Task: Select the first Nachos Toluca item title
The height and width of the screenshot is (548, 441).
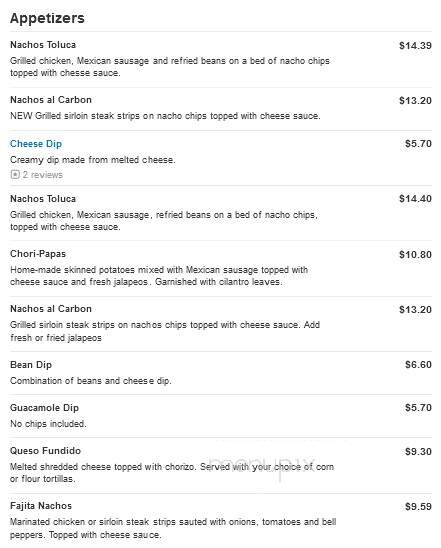Action: (x=43, y=45)
